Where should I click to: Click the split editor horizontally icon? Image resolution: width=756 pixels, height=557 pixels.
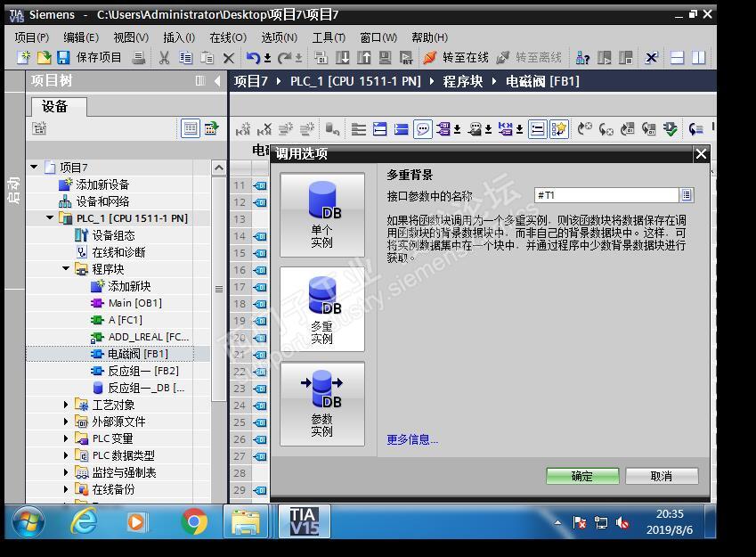point(678,58)
